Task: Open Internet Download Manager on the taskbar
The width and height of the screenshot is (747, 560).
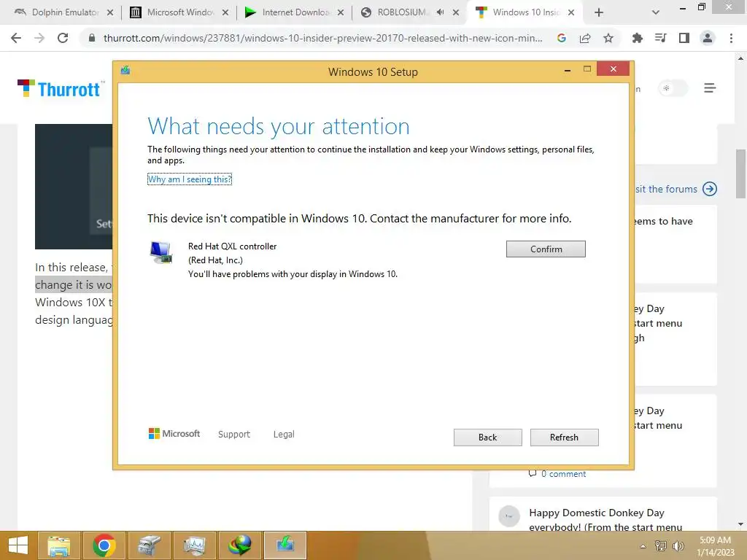Action: pos(239,545)
